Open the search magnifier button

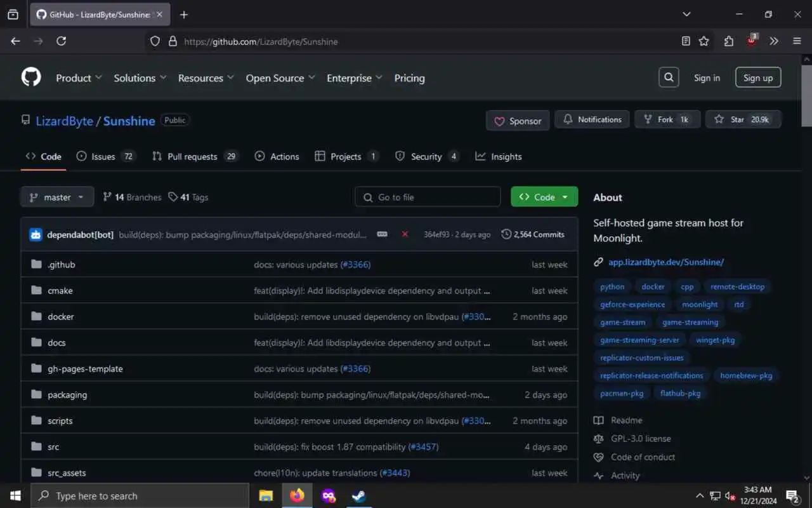click(x=669, y=77)
